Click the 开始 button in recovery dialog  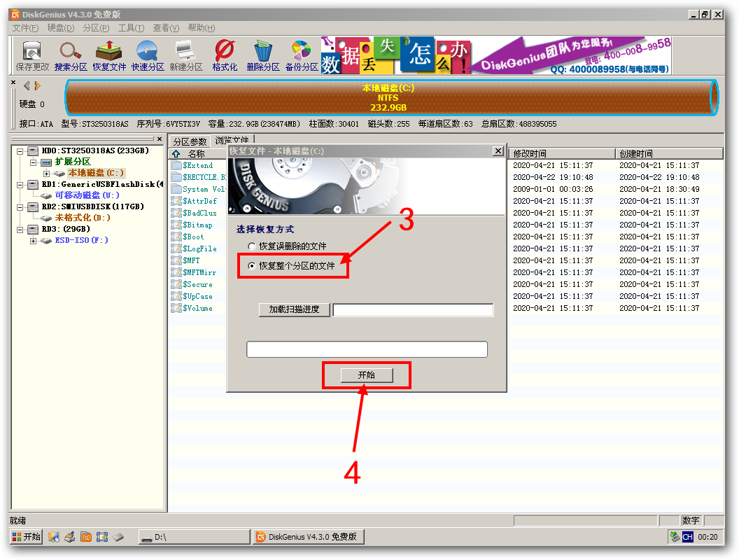click(x=366, y=375)
